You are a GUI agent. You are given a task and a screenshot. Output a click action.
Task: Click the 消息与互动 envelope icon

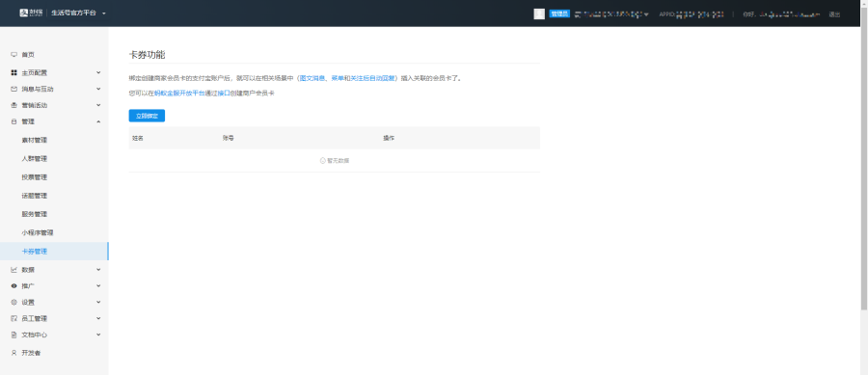click(x=14, y=89)
